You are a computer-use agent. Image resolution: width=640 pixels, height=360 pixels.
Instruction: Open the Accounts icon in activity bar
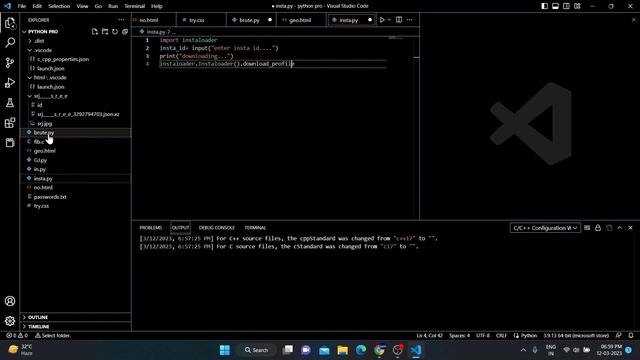pyautogui.click(x=10, y=301)
